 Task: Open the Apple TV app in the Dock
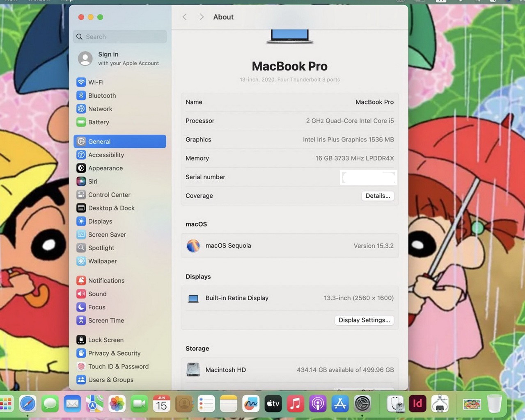(273, 404)
